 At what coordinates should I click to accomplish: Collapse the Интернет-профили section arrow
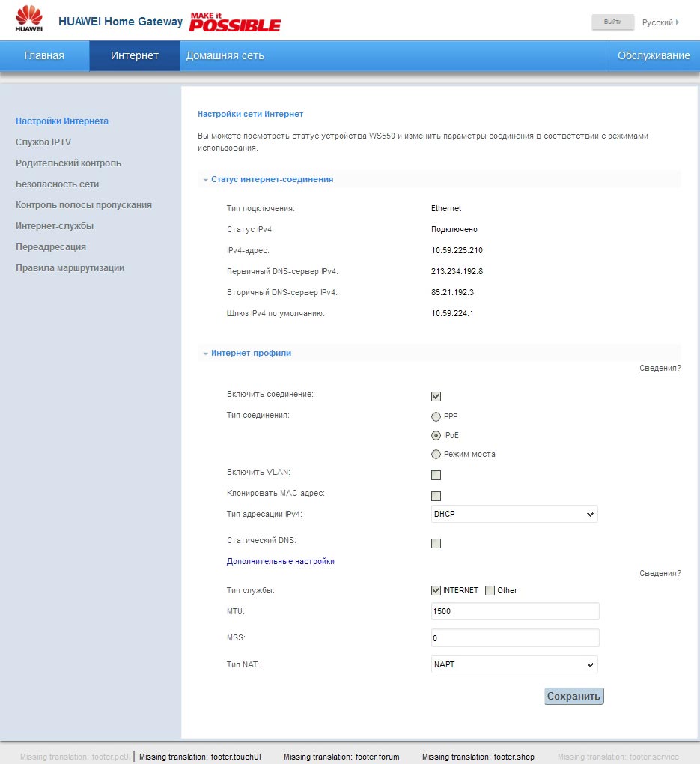[205, 354]
